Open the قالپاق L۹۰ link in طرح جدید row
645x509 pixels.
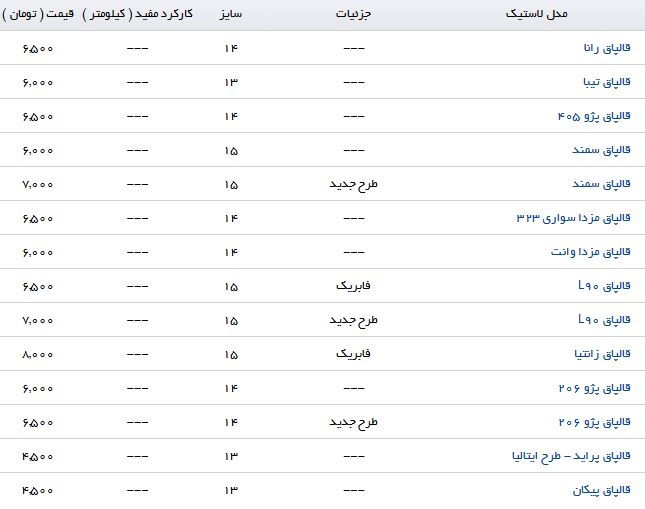tap(604, 320)
